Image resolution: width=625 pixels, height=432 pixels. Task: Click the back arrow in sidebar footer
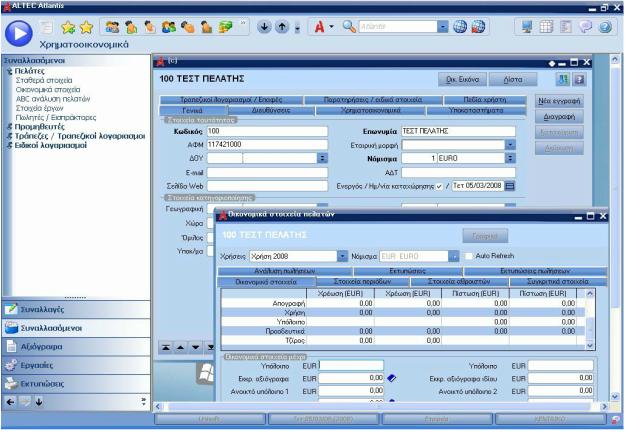[10, 402]
